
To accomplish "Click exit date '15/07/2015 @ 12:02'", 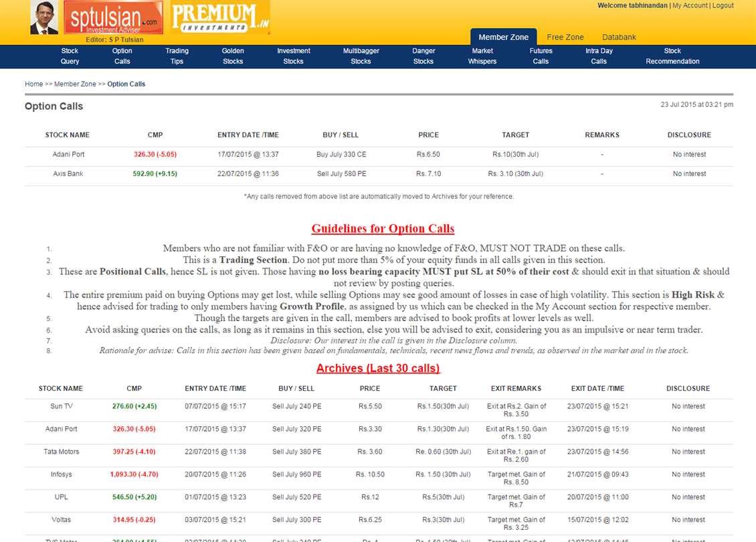I will pos(598,520).
